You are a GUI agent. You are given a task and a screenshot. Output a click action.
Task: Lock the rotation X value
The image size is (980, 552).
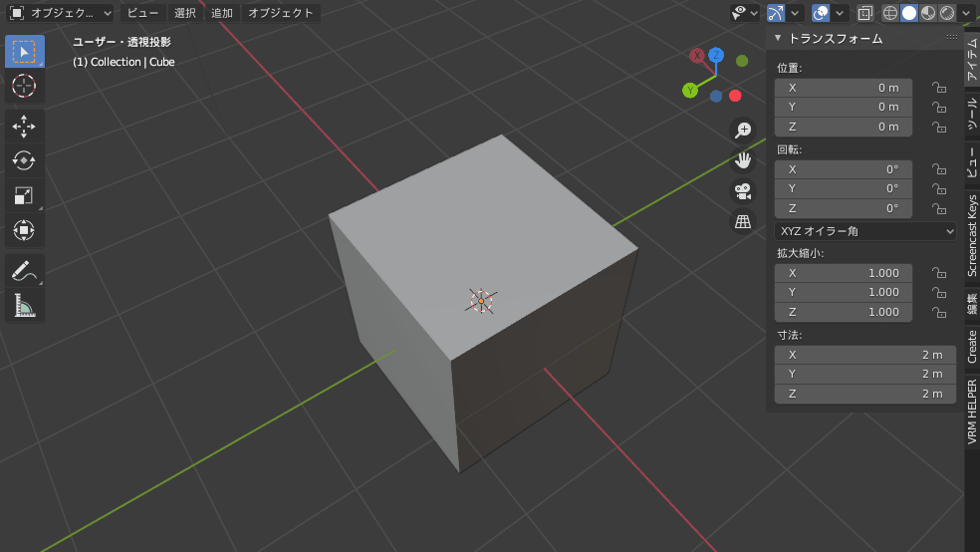click(939, 169)
